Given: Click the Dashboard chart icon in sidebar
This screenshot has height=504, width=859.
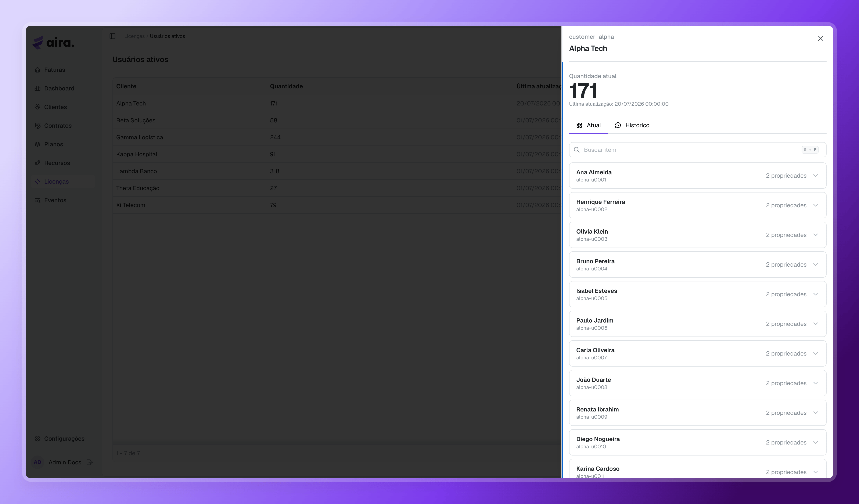Looking at the screenshot, I should click(x=37, y=89).
